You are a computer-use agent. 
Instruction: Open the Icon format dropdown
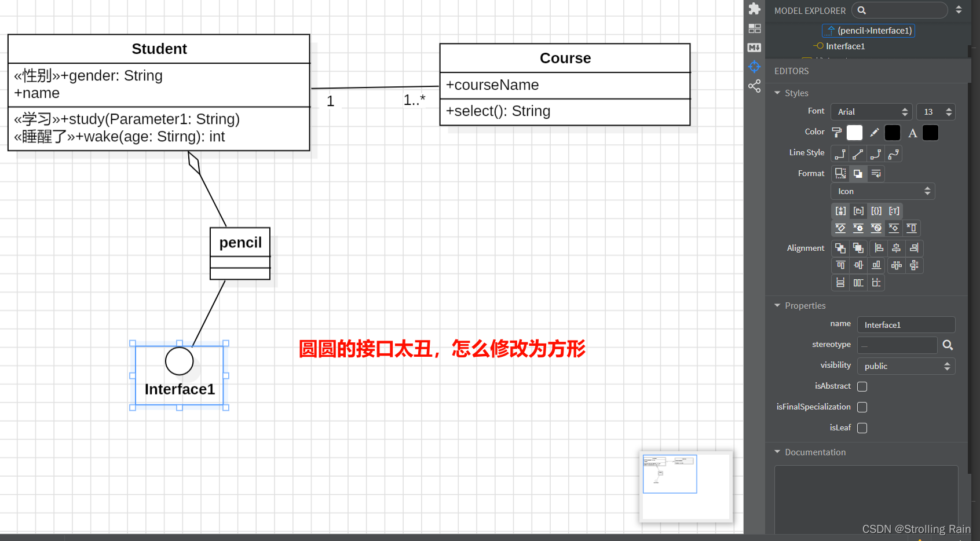coord(883,191)
